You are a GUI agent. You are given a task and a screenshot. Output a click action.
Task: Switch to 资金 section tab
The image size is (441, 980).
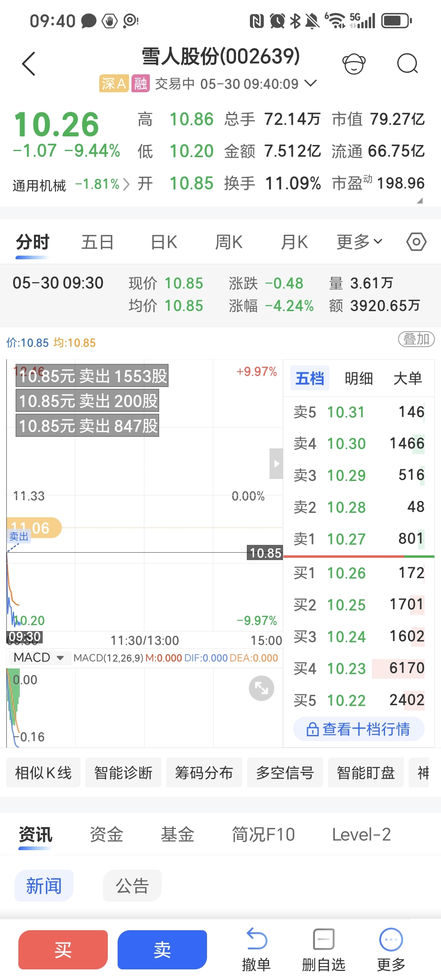107,835
